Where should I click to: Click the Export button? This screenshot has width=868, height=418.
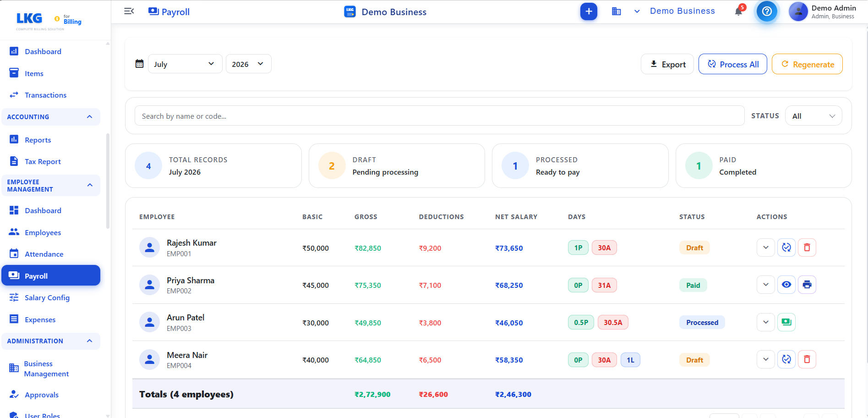667,64
